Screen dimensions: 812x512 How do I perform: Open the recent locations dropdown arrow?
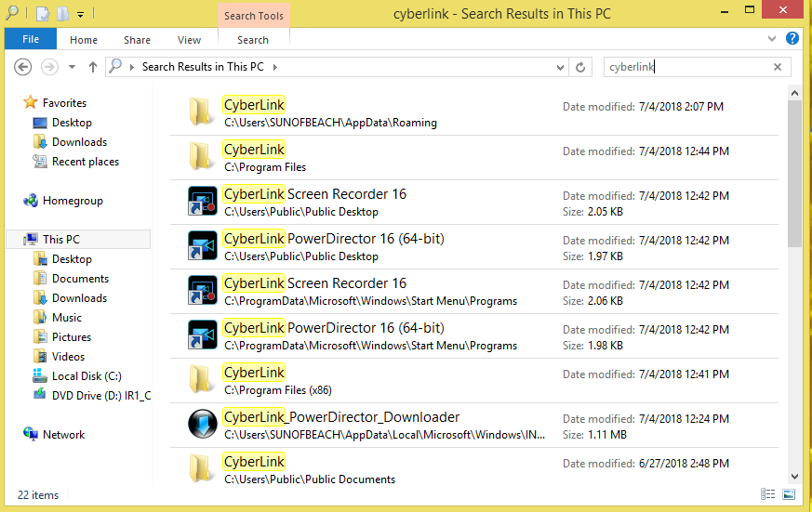tap(72, 67)
